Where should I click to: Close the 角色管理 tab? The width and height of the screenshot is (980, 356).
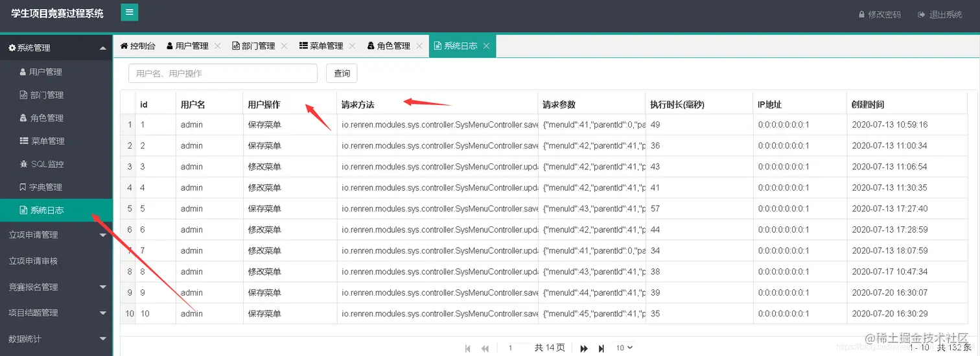pyautogui.click(x=419, y=46)
